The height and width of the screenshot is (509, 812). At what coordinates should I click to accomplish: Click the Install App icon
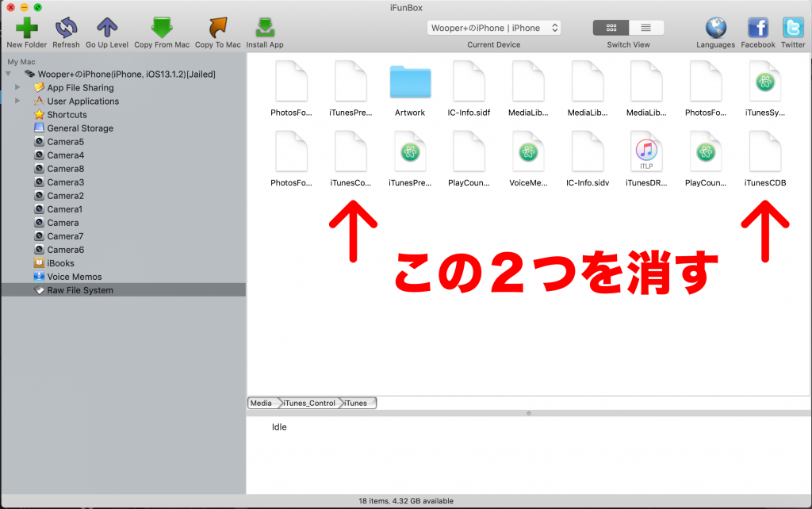(265, 28)
